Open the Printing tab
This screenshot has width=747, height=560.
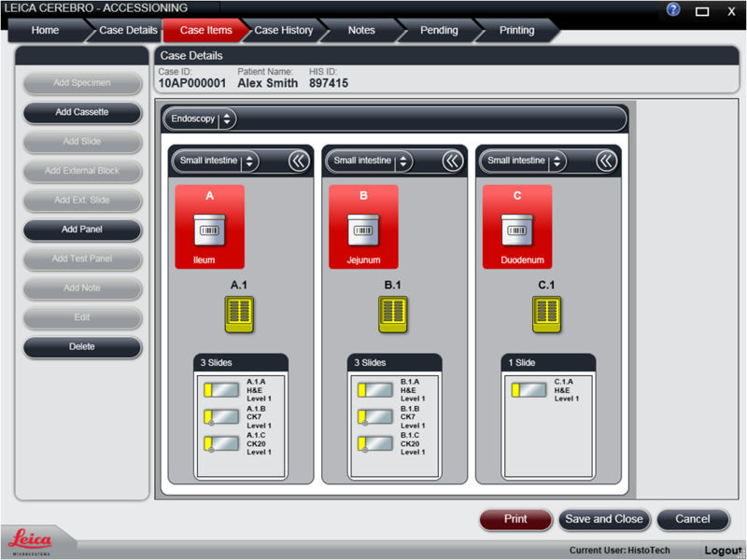(x=516, y=31)
